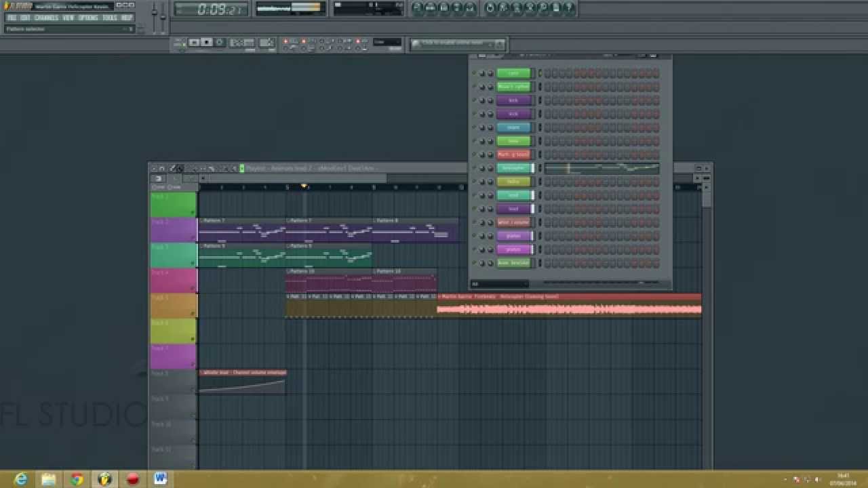
Task: Select the bottom dark green channel button
Action: coord(513,263)
